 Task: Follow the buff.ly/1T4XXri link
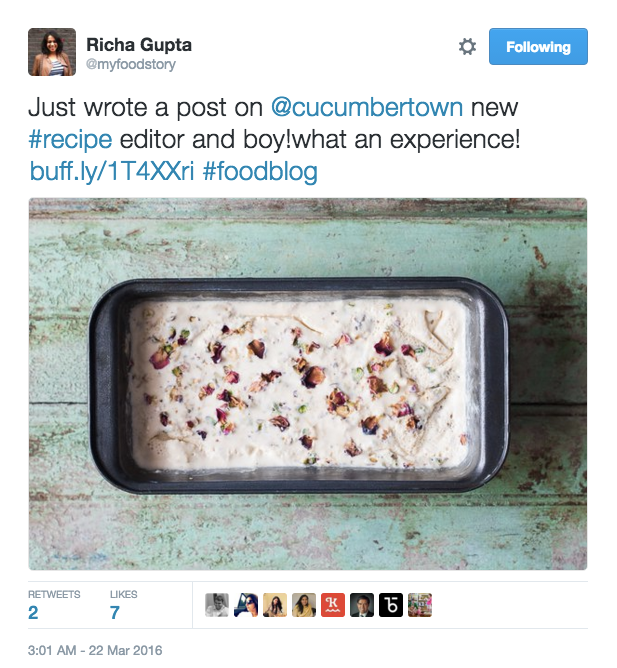coord(112,171)
